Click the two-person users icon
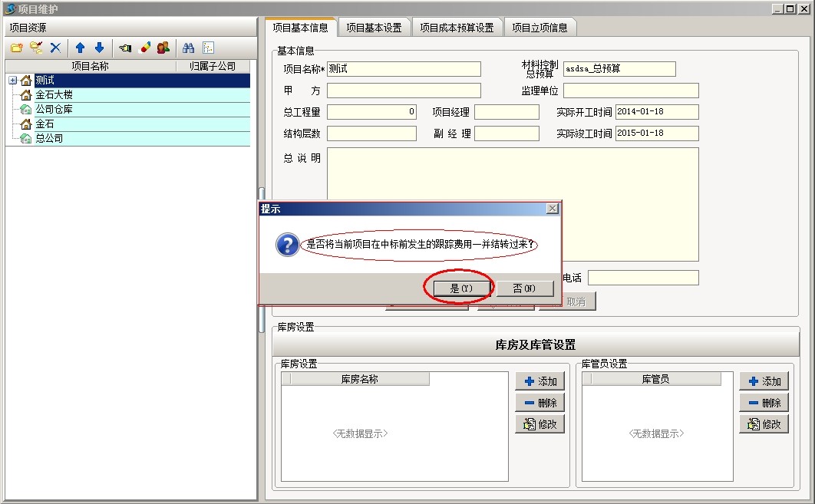The height and width of the screenshot is (504, 815). (163, 48)
